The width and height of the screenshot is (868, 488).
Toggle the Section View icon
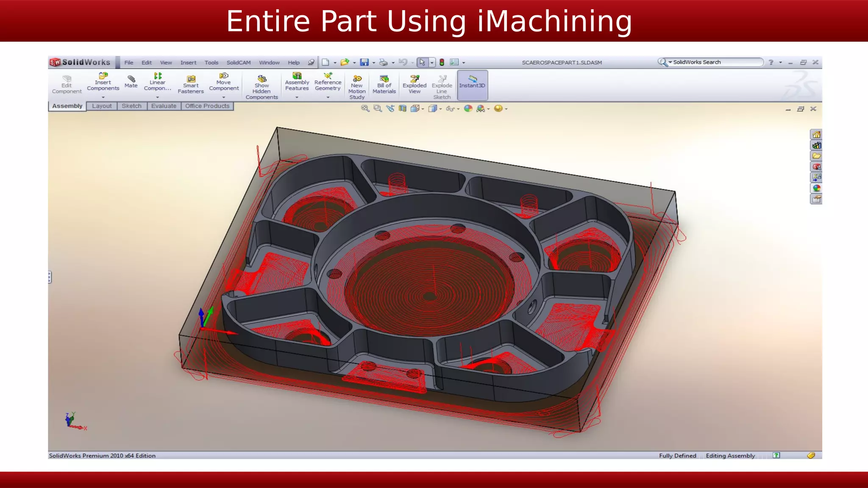click(402, 108)
